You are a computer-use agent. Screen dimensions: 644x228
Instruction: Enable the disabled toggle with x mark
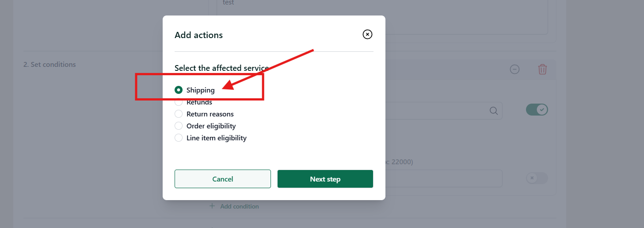tap(537, 178)
